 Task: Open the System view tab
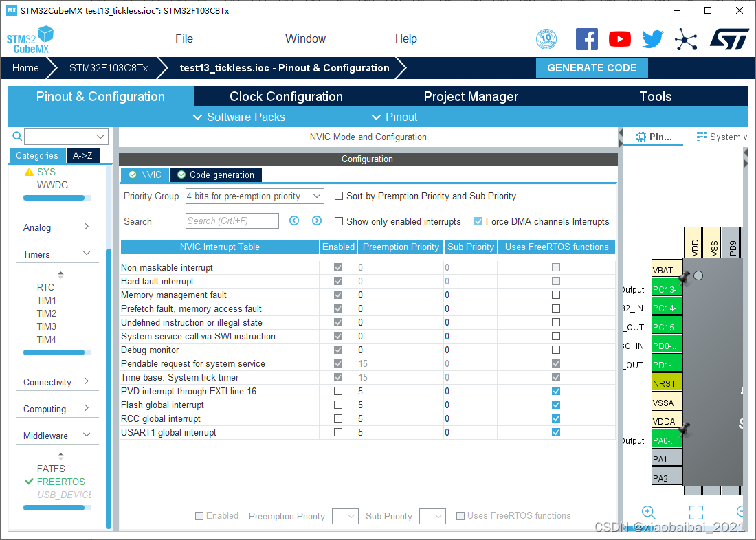tap(722, 137)
